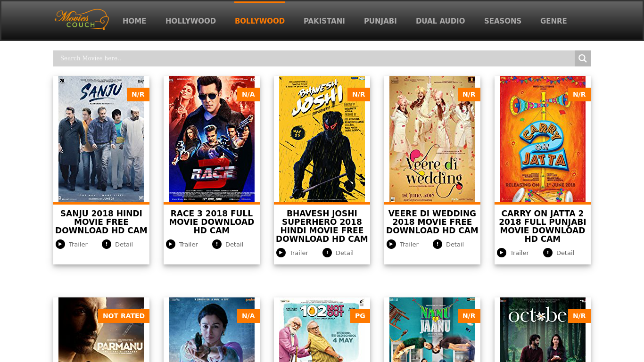Click the N/R badge on Nanu Ki Jaanu
Viewport: 644px width, 362px height.
click(x=469, y=316)
